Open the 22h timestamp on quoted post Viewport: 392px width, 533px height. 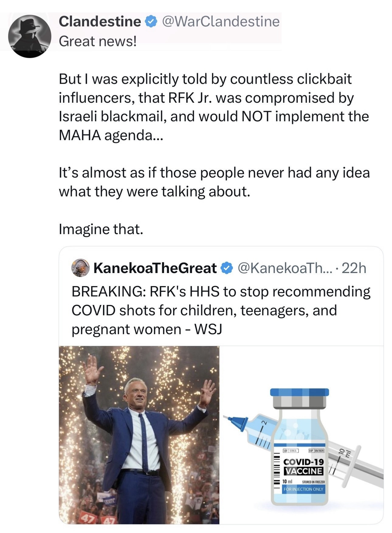[354, 268]
